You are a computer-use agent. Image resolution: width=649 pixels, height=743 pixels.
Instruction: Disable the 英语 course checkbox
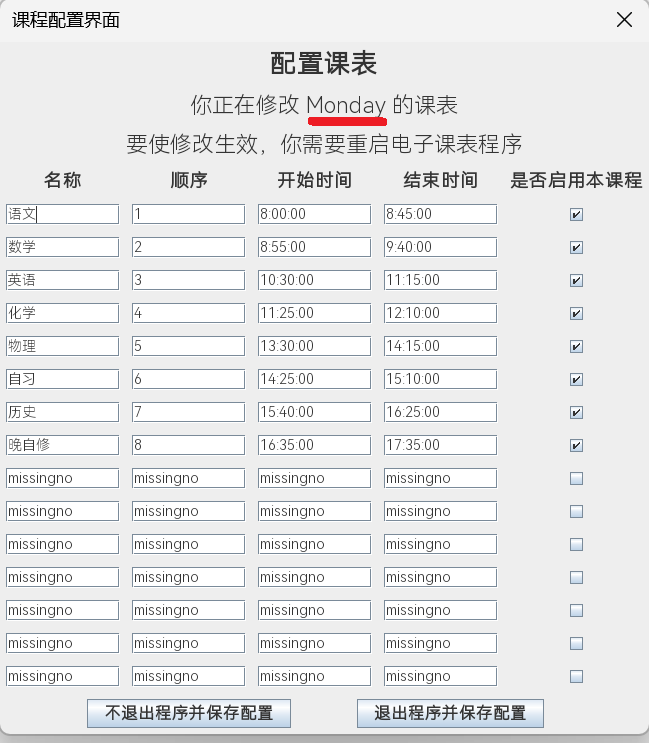tap(576, 281)
